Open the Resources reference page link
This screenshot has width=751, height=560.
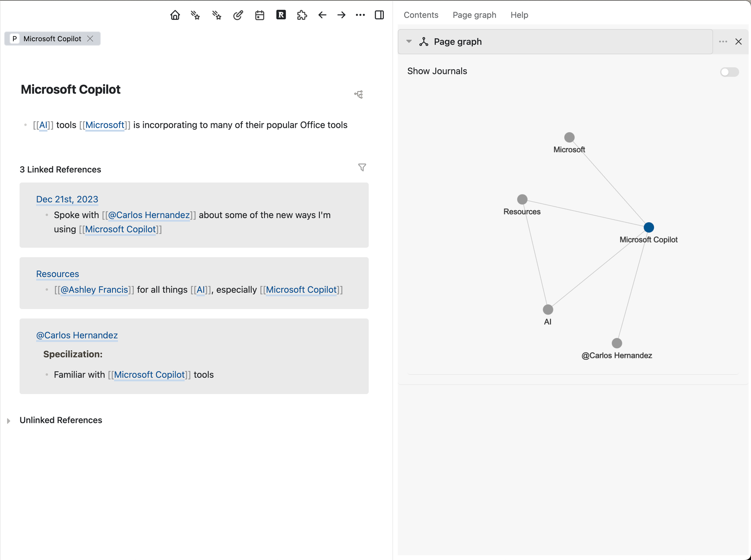57,274
